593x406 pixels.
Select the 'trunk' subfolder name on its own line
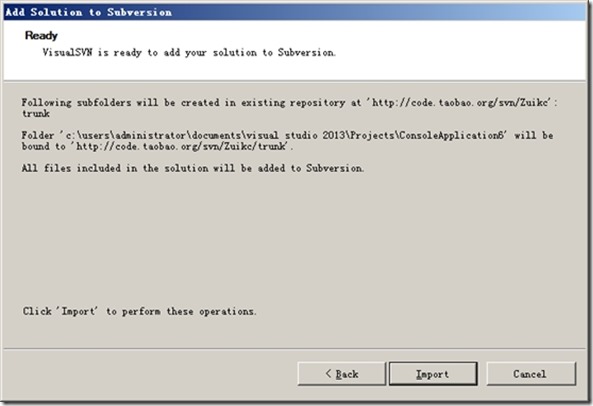click(x=36, y=114)
